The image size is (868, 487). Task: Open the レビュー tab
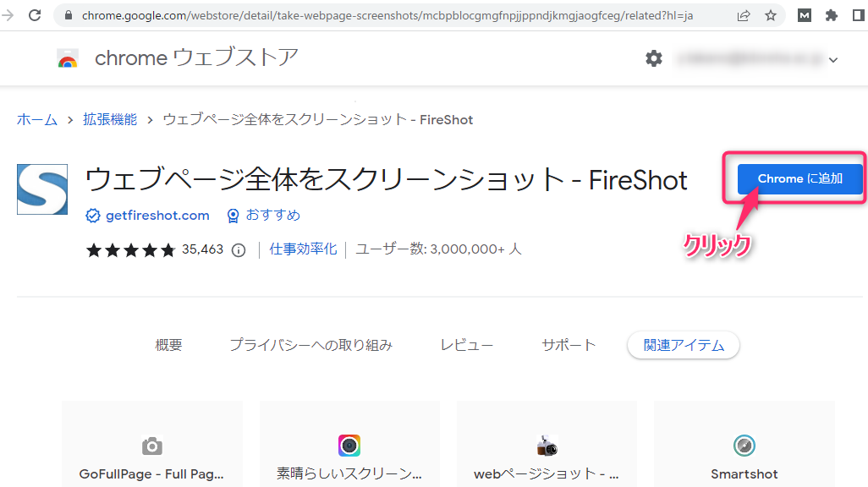point(467,344)
